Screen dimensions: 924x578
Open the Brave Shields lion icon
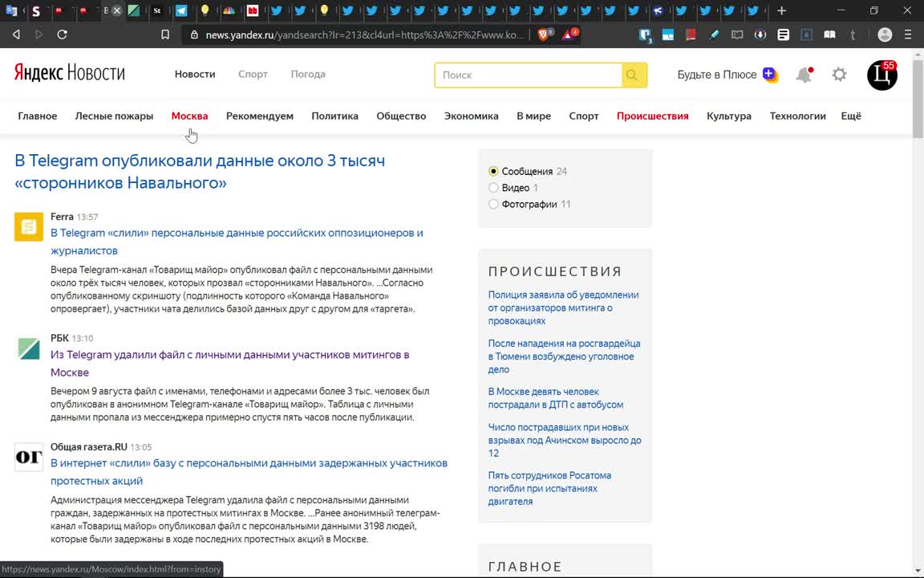click(543, 35)
